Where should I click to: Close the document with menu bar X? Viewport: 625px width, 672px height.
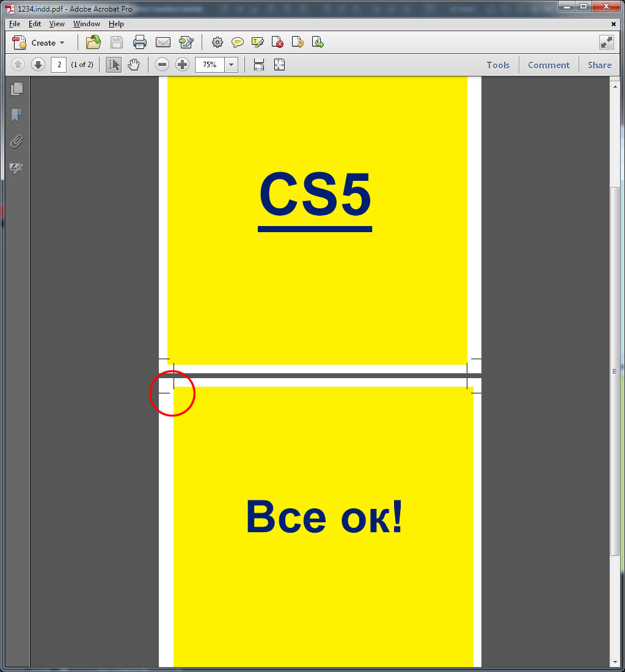point(613,24)
